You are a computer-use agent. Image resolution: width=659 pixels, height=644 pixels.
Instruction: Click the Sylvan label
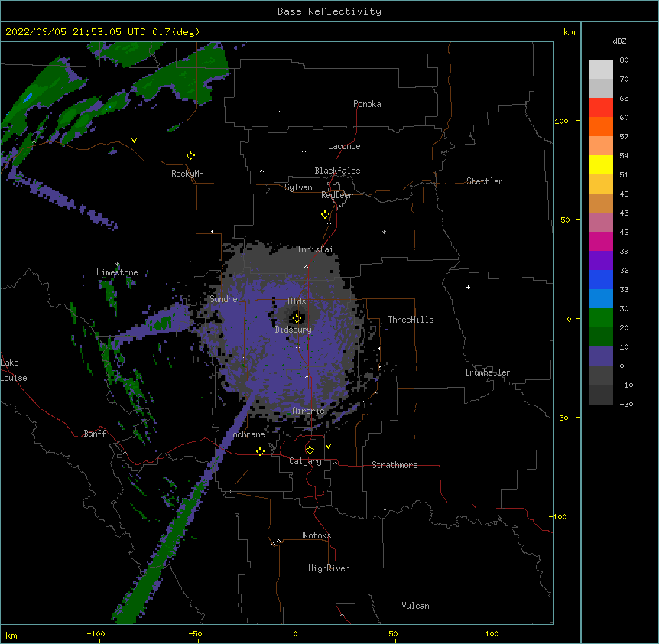tap(298, 187)
